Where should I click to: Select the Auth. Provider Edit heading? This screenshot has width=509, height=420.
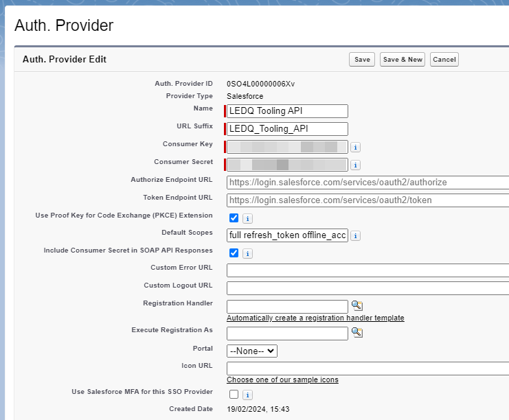(65, 59)
